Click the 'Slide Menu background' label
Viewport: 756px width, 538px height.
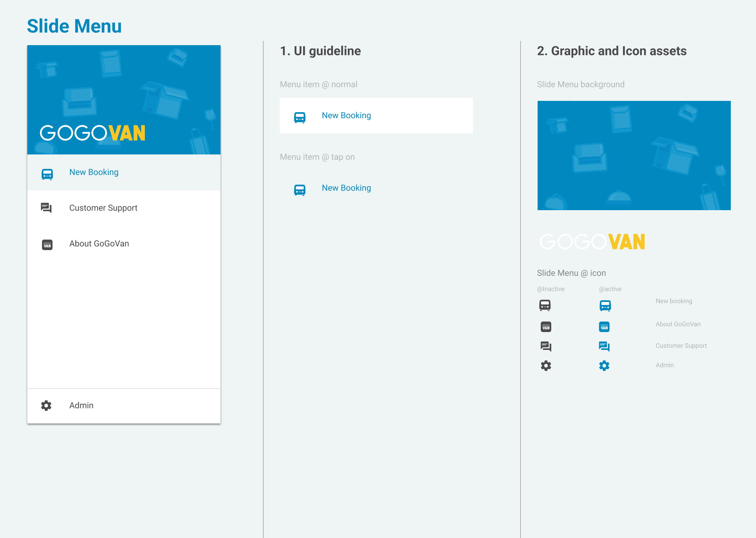[581, 84]
